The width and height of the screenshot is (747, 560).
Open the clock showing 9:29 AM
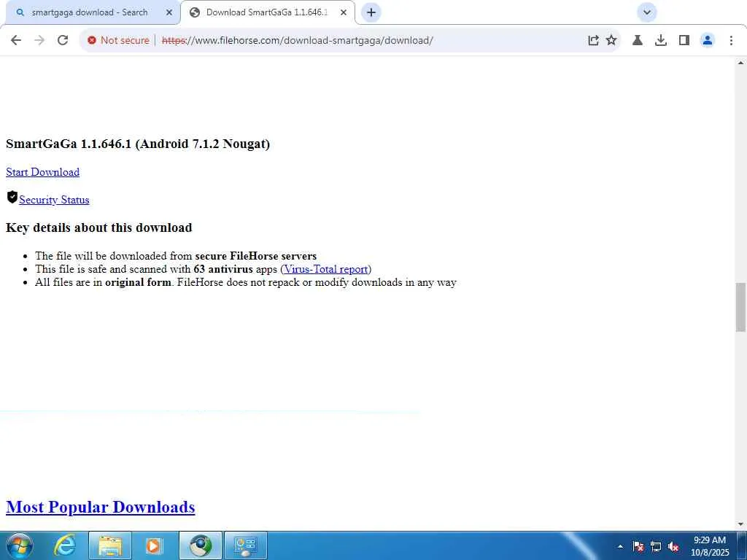[x=710, y=546]
